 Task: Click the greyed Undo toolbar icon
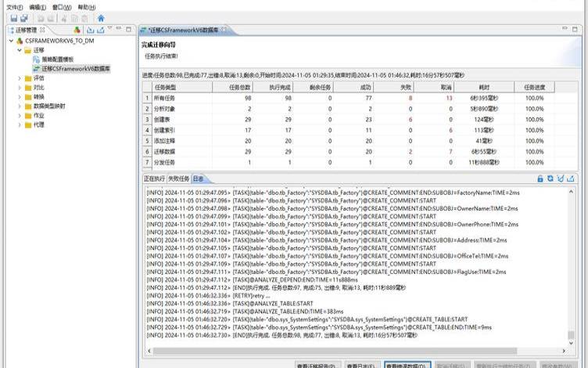coord(41,18)
